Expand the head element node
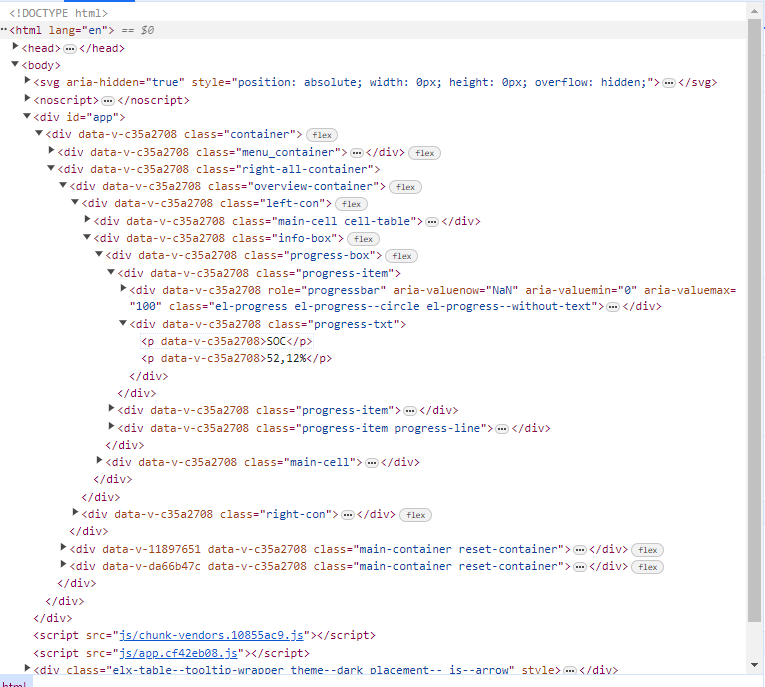Screen dimensions: 765x687 click(x=15, y=46)
